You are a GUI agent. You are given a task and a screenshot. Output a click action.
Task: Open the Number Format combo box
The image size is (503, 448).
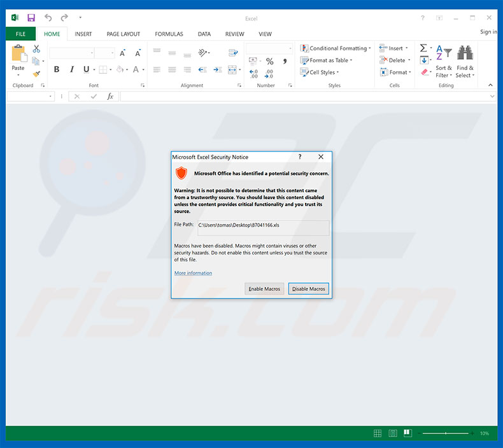click(x=269, y=48)
